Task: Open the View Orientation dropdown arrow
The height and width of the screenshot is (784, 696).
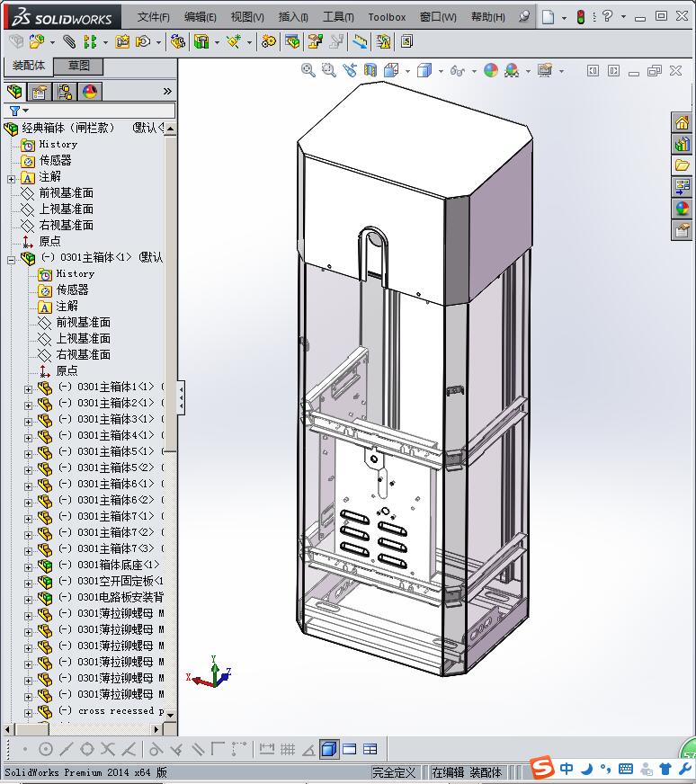Action: pyautogui.click(x=407, y=72)
